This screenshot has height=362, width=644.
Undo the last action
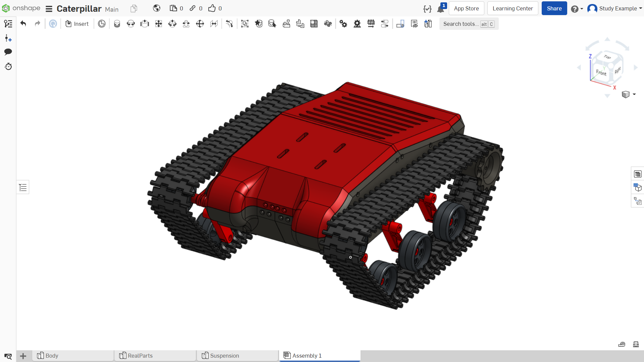(x=23, y=24)
